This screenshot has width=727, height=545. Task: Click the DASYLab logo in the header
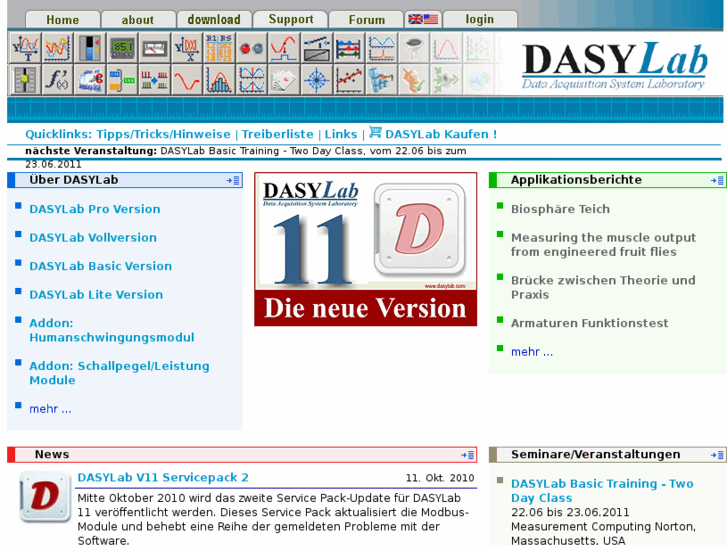614,65
